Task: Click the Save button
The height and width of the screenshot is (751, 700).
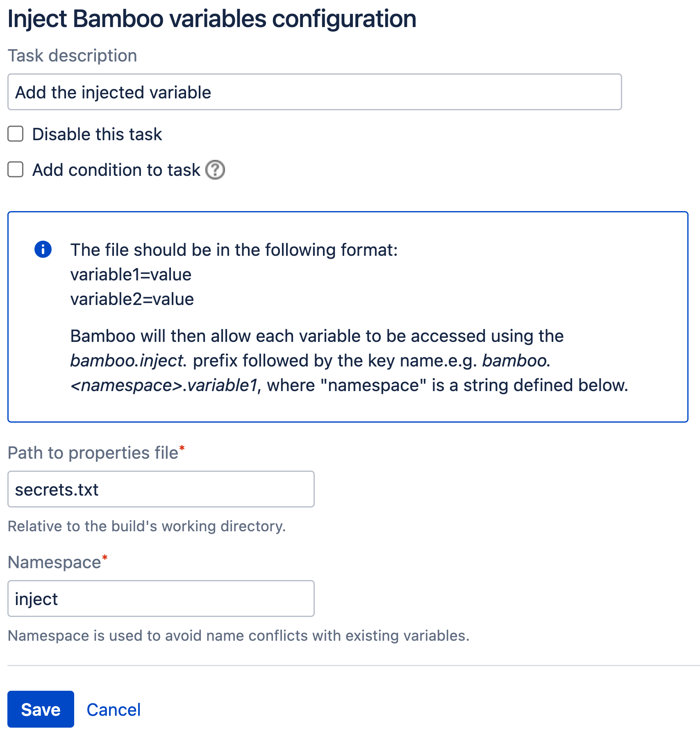Action: (40, 709)
